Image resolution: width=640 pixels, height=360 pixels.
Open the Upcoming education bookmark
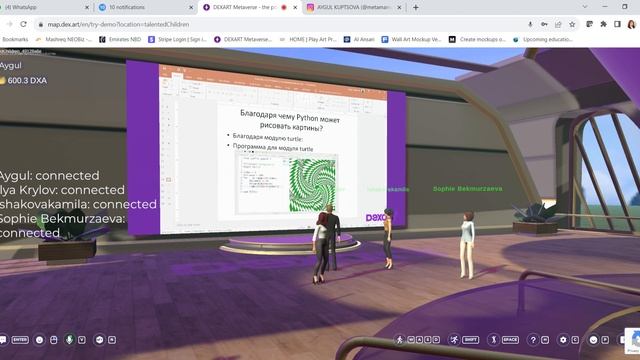point(543,39)
